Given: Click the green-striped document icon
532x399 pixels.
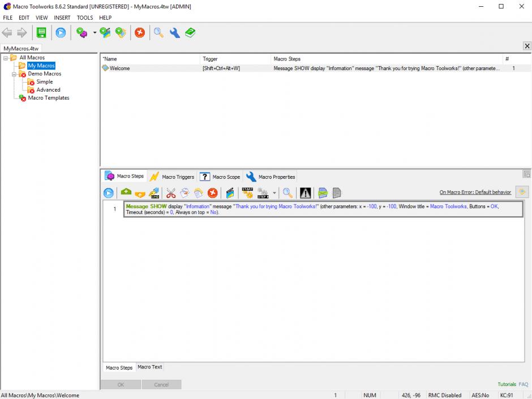Looking at the screenshot, I should click(323, 193).
